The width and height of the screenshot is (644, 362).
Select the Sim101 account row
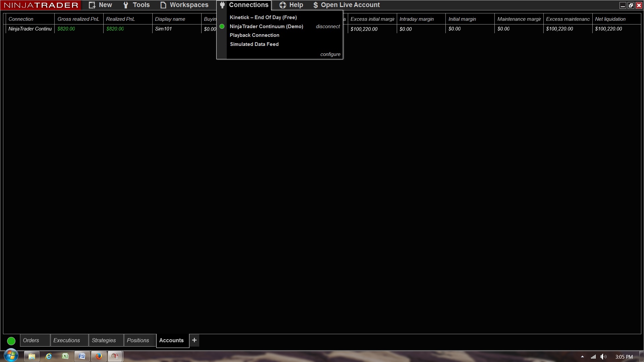coord(163,29)
